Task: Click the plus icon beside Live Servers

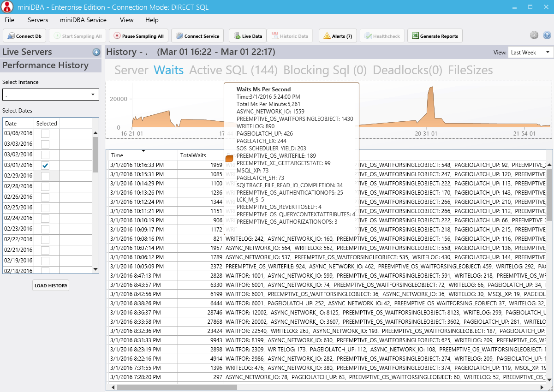Action: (x=96, y=52)
